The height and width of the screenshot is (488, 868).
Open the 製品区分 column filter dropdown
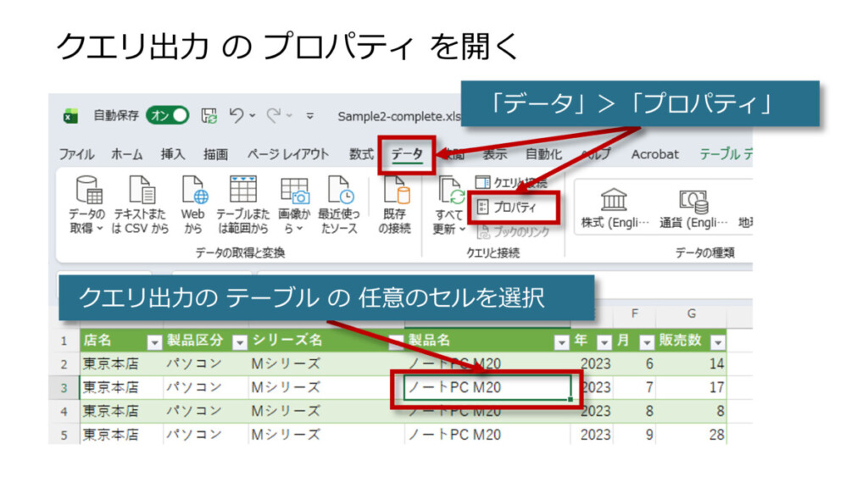(x=240, y=342)
